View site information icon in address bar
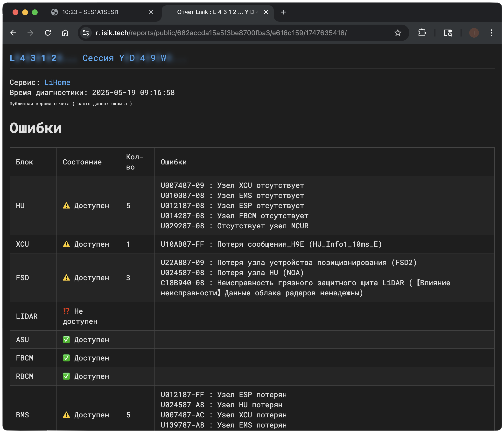Screen dimensions: 504x435 coord(86,33)
